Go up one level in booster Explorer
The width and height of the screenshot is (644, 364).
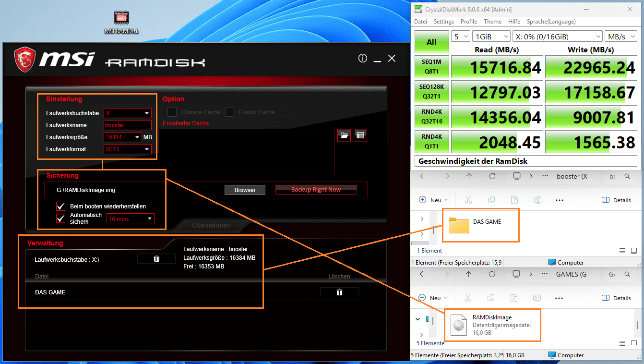pyautogui.click(x=469, y=176)
